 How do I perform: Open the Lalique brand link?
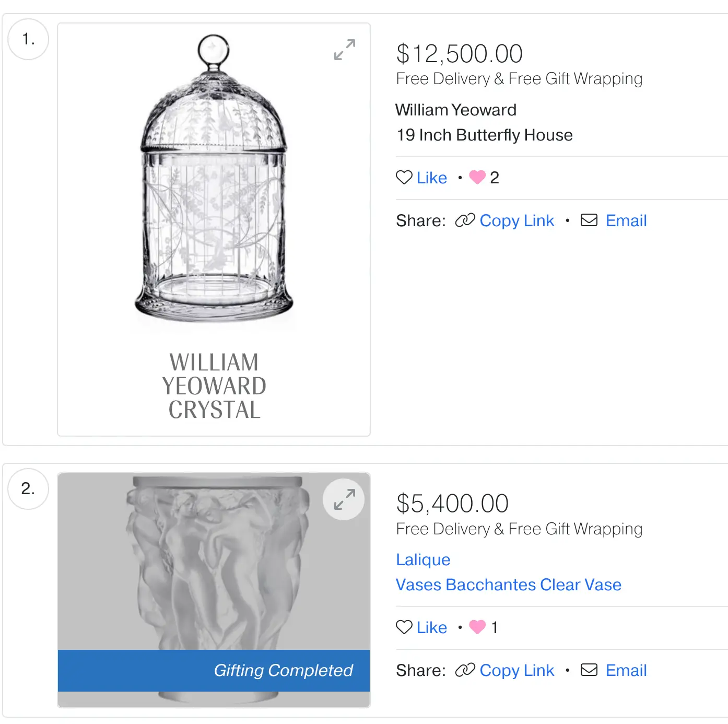pos(423,559)
